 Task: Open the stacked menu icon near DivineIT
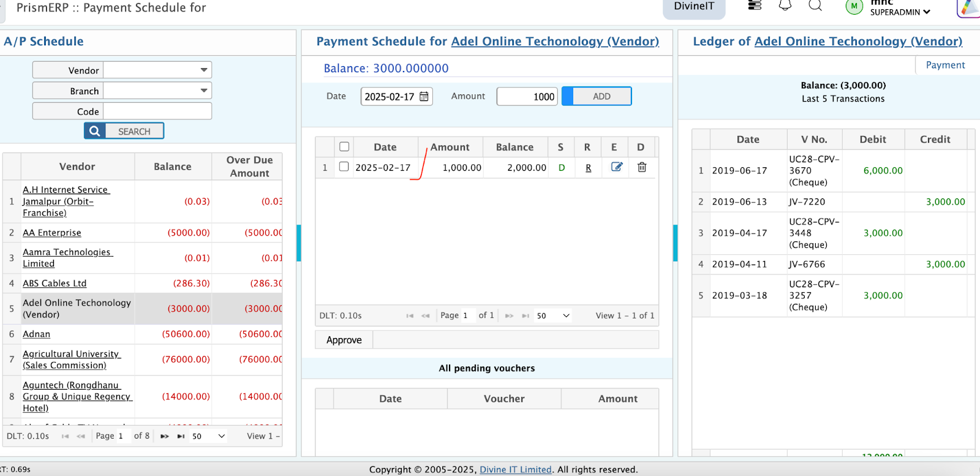[755, 6]
